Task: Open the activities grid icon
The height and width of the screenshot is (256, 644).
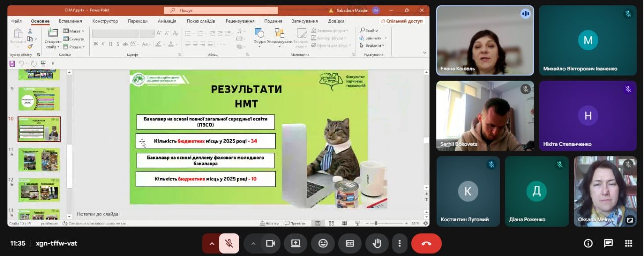Action: click(x=628, y=243)
